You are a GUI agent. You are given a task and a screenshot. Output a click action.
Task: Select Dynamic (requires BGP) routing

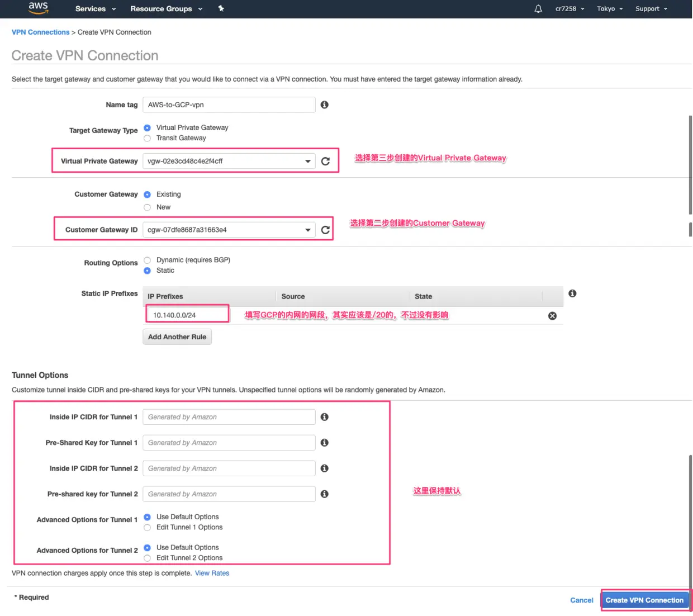click(148, 260)
